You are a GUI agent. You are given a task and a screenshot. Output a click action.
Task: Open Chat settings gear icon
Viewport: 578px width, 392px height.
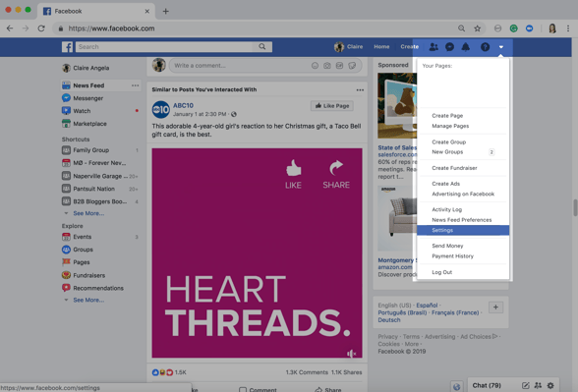550,385
